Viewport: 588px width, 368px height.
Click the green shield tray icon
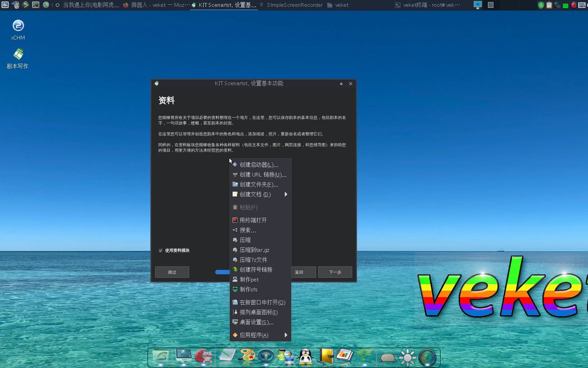pyautogui.click(x=541, y=5)
